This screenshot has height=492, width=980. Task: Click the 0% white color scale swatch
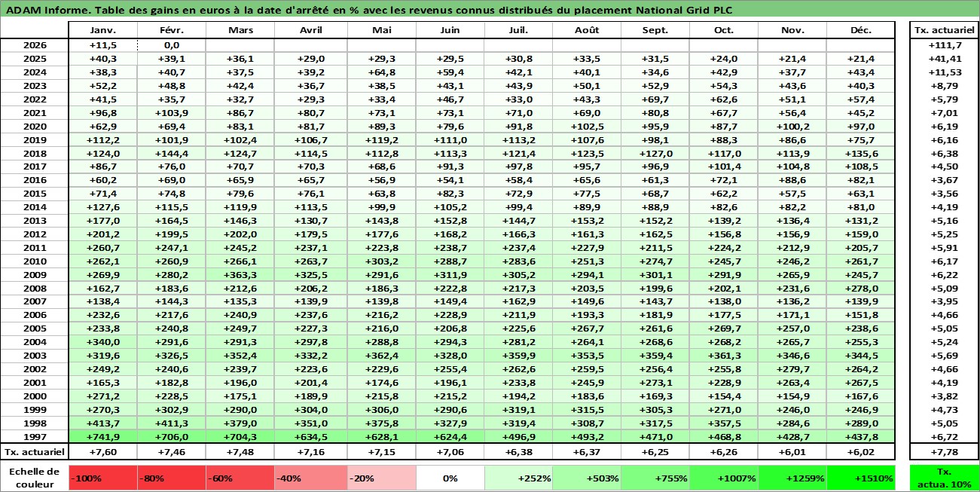pyautogui.click(x=449, y=478)
